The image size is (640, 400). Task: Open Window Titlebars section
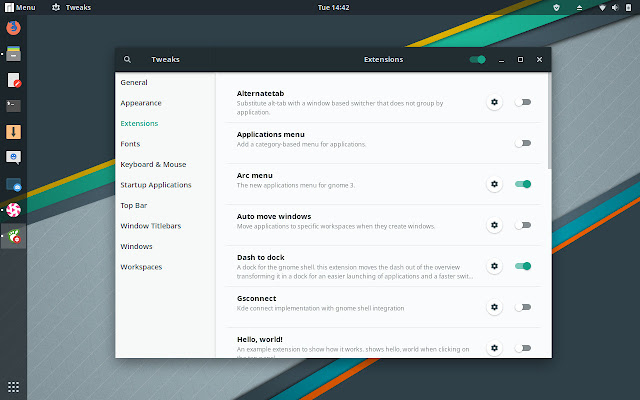click(x=165, y=226)
